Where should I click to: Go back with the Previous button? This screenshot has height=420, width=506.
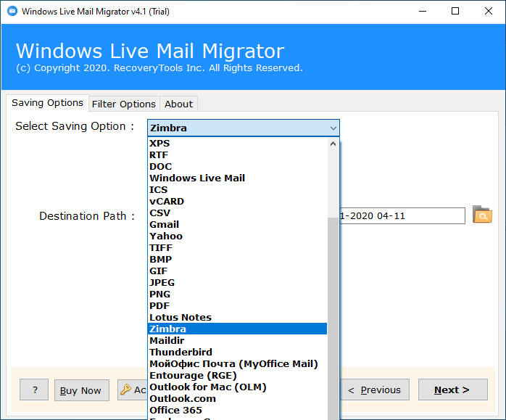(374, 390)
